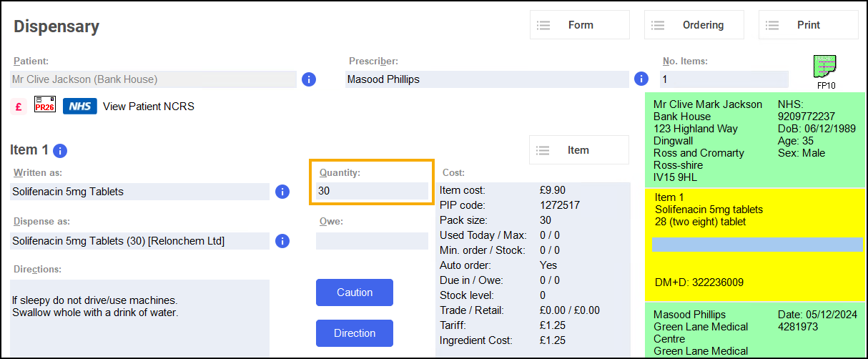
Task: Expand the Item menu
Action: [578, 150]
